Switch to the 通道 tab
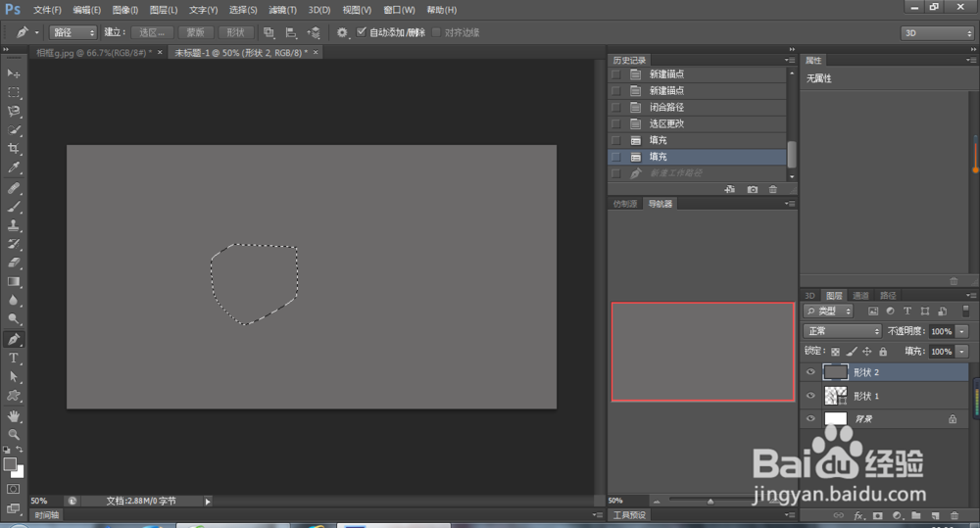The image size is (980, 528). click(x=860, y=296)
